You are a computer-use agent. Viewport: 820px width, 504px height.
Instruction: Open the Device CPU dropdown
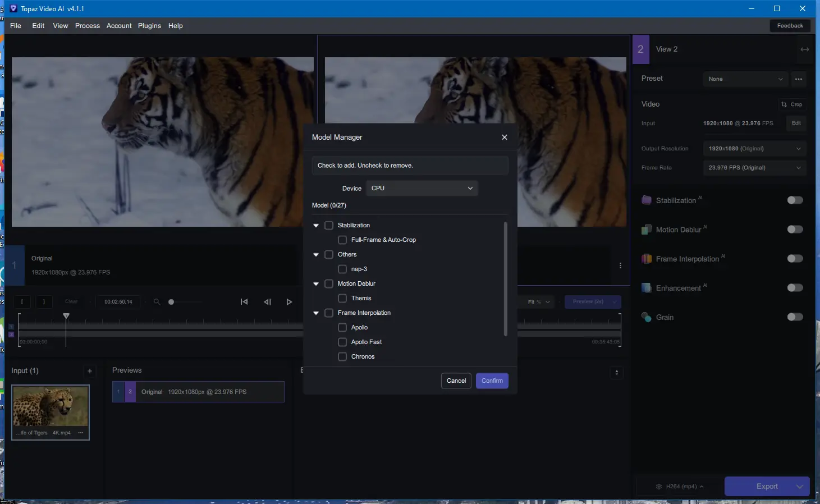[422, 188]
